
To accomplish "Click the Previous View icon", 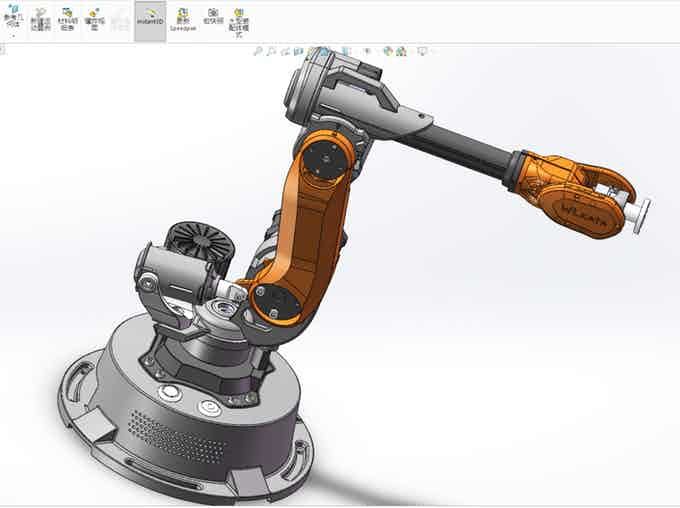I will tap(286, 51).
